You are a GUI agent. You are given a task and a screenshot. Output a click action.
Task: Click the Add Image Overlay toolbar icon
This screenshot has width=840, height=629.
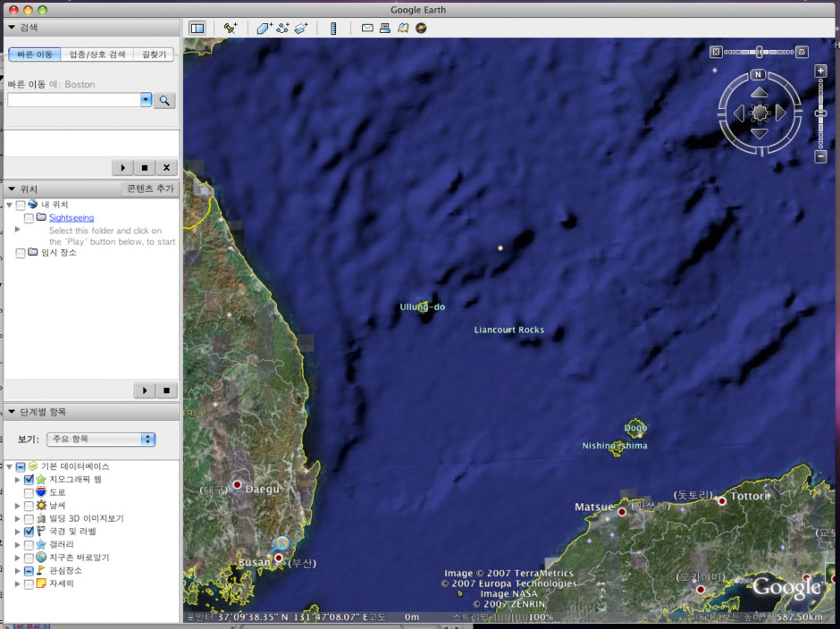[301, 28]
